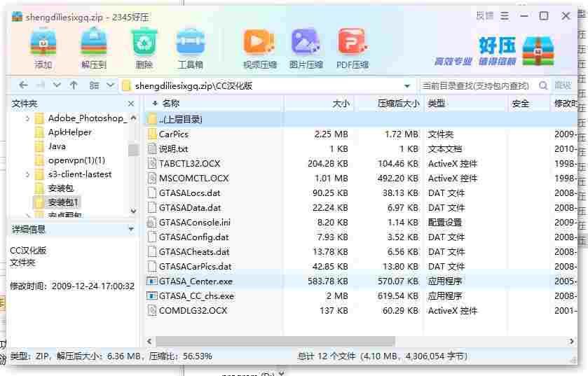Select Java folder in tree
The height and width of the screenshot is (376, 588).
point(57,146)
